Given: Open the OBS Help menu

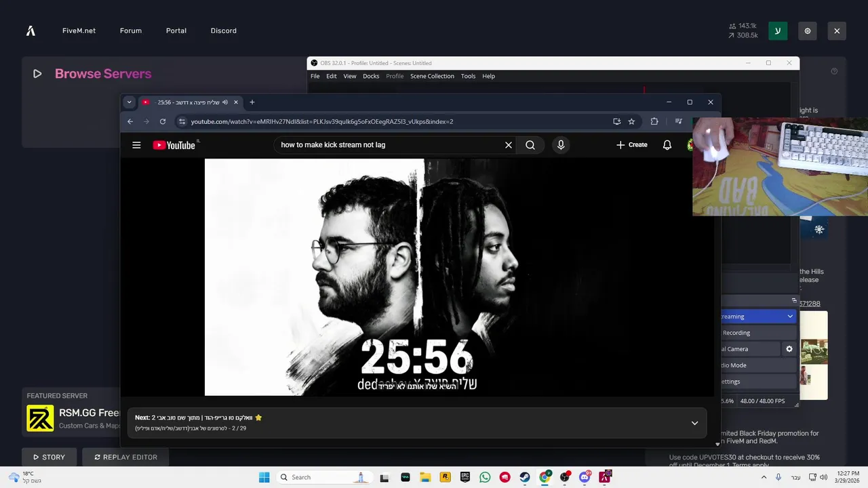Looking at the screenshot, I should pyautogui.click(x=488, y=76).
